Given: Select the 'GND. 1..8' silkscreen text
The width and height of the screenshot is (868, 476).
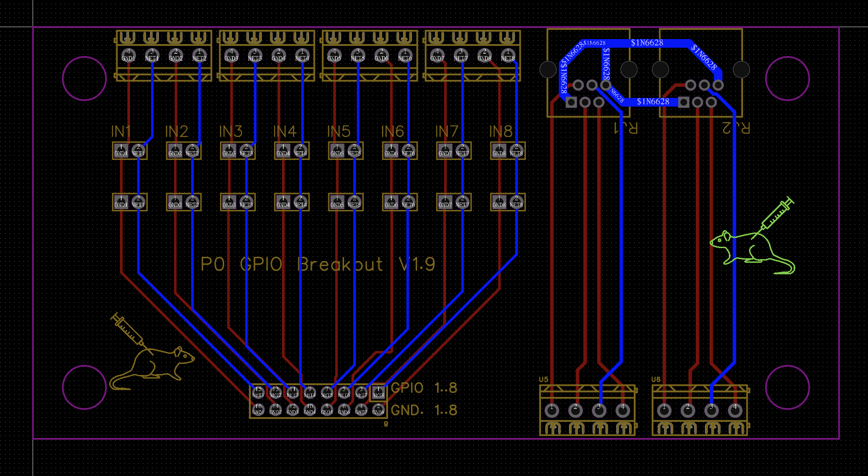Looking at the screenshot, I should click(424, 410).
